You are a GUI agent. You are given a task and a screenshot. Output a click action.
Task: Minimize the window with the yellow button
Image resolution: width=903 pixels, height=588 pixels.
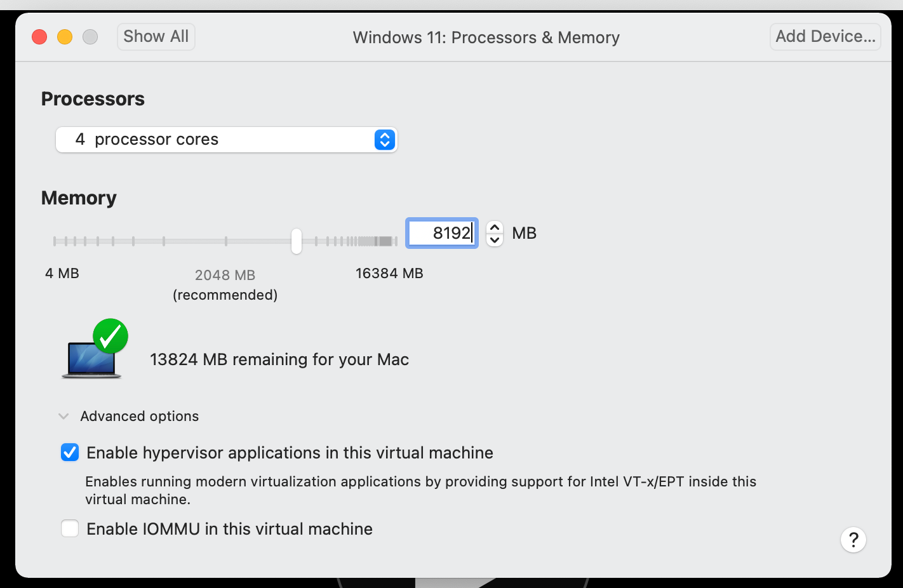tap(65, 37)
